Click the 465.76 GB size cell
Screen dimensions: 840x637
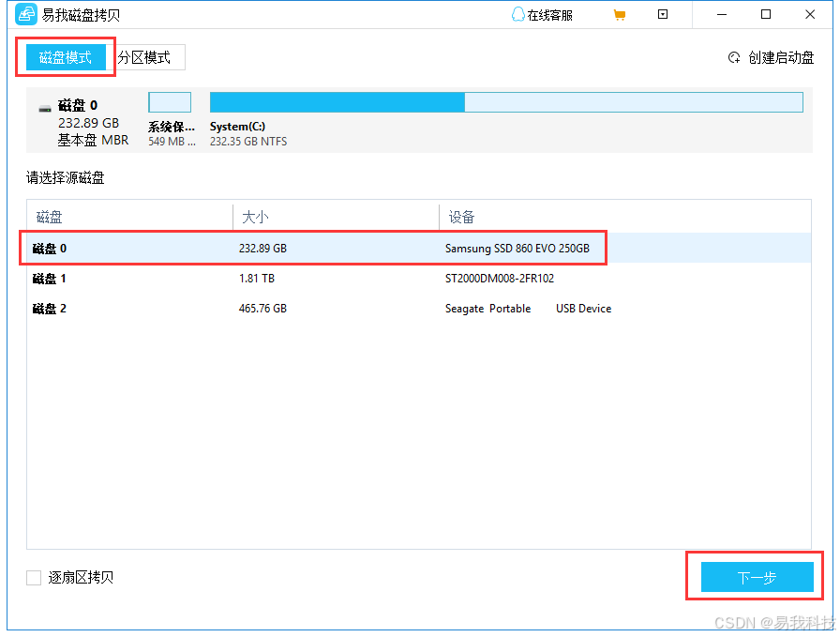coord(262,309)
